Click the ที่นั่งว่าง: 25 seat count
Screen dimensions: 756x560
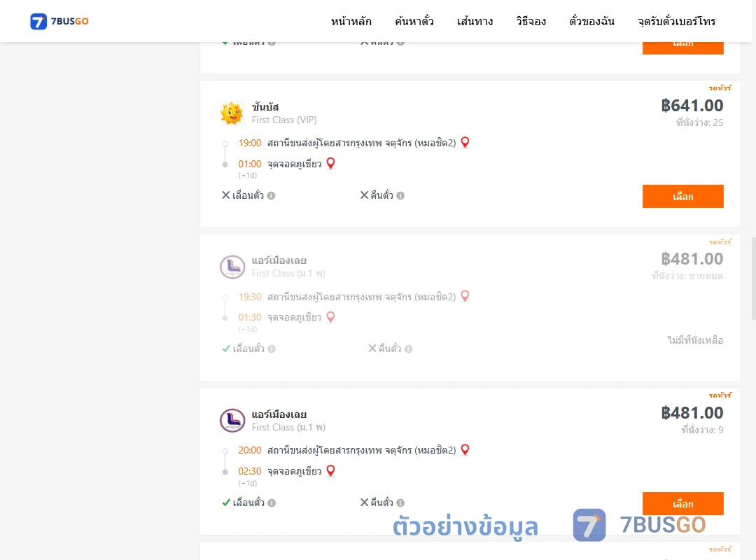pyautogui.click(x=699, y=122)
